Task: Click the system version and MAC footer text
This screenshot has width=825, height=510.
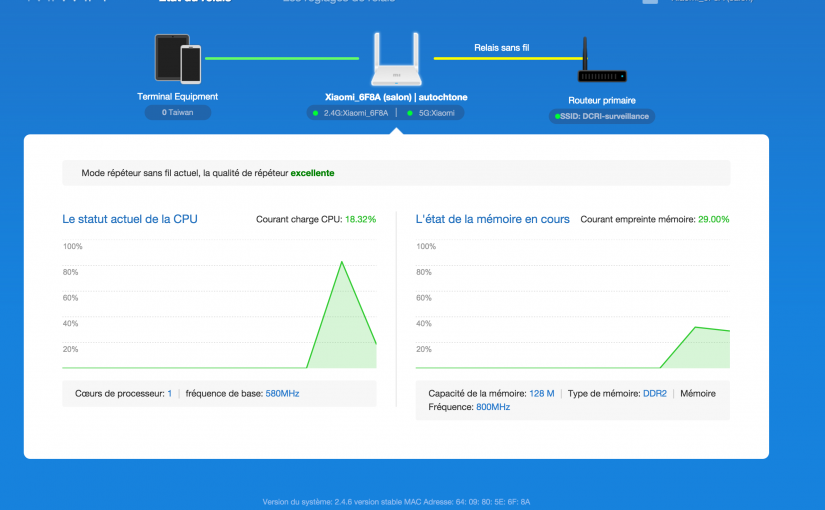Action: tap(396, 502)
